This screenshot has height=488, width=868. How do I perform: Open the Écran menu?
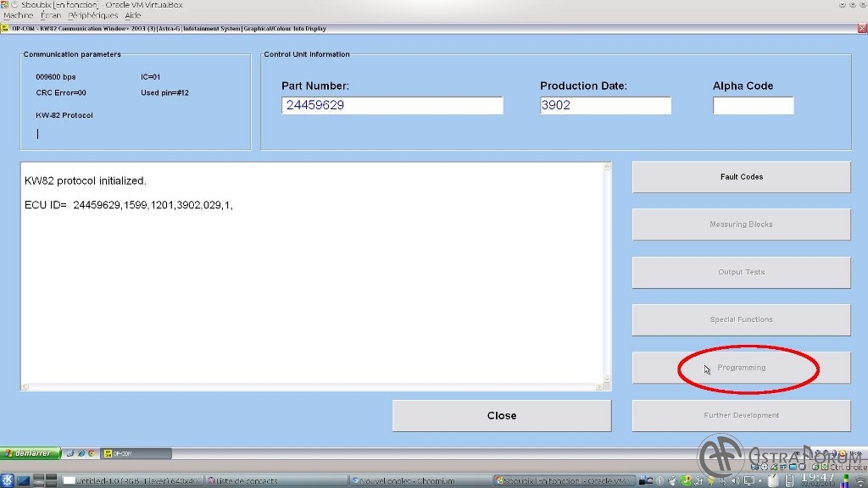point(50,15)
